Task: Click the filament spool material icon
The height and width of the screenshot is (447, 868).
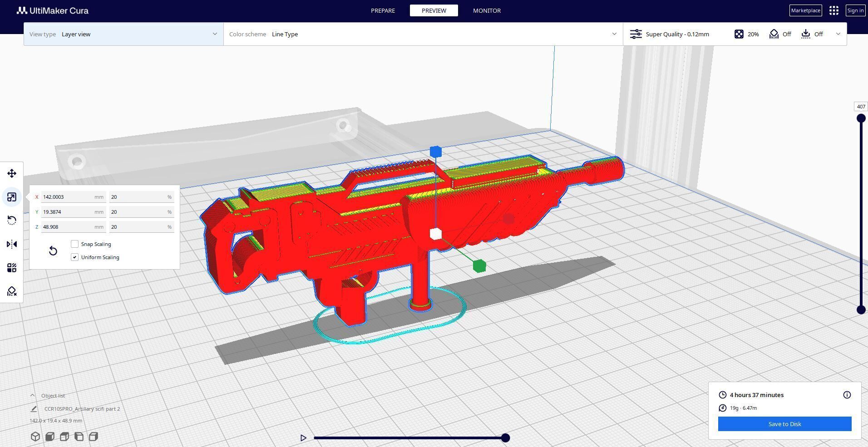Action: (723, 408)
